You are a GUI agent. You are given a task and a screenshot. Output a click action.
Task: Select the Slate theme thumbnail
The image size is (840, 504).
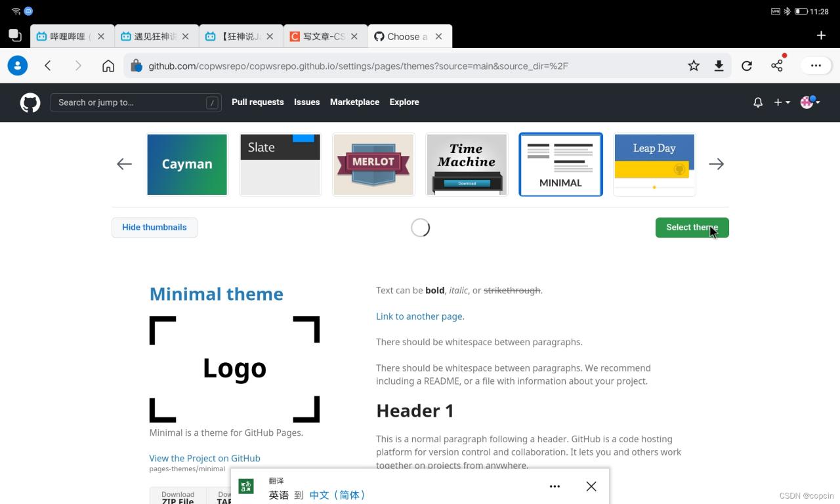pos(280,165)
